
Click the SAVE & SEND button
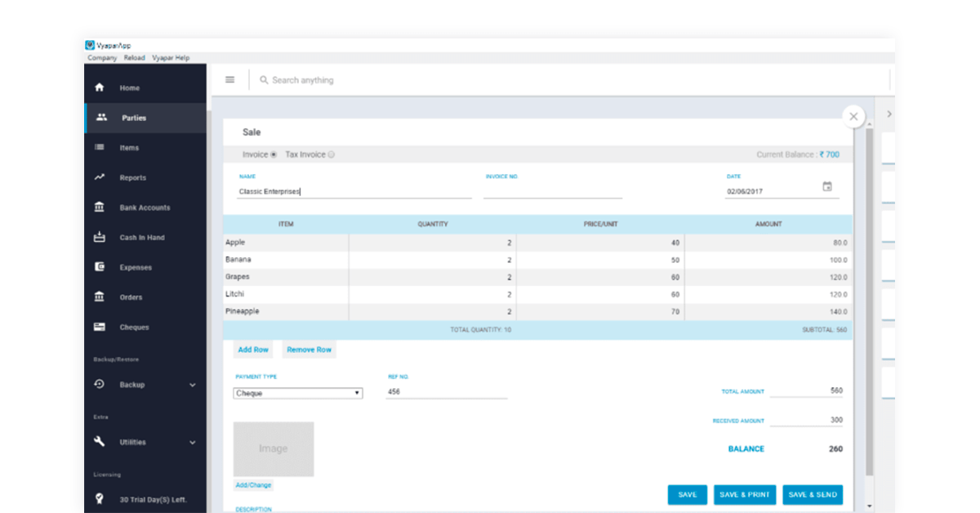pos(813,494)
